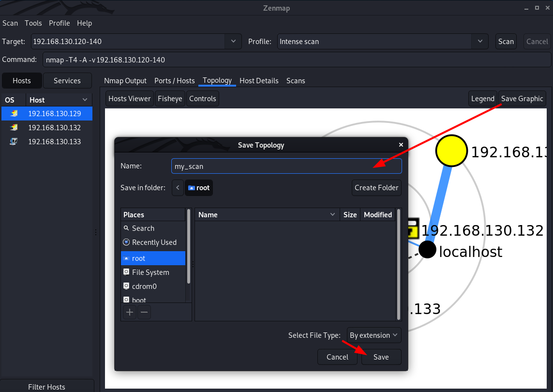This screenshot has height=392, width=553.
Task: Click Size column header
Action: pyautogui.click(x=350, y=214)
